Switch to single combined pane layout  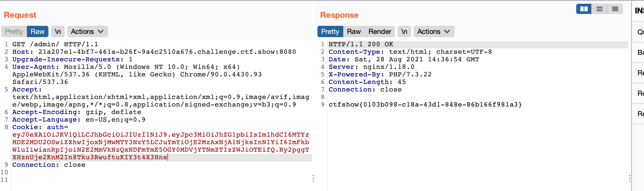(x=615, y=9)
